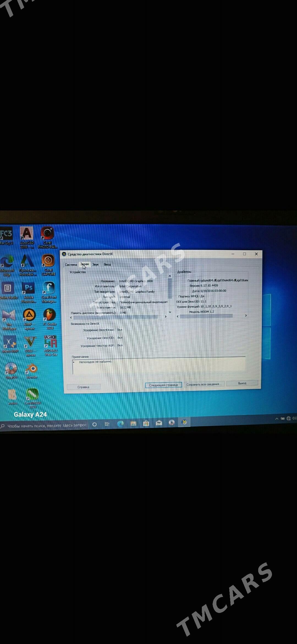Open Corel CAPTURE desktop shortcut
The image size is (297, 644).
[48, 265]
